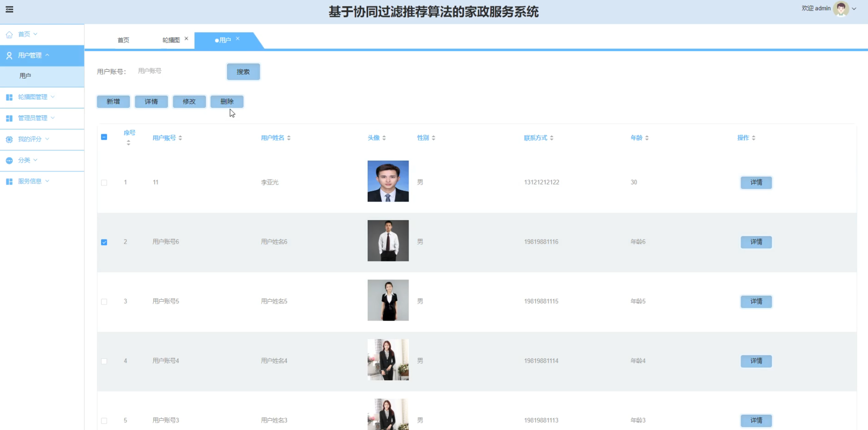The height and width of the screenshot is (430, 868).
Task: Sort by 年龄 column arrows
Action: 647,138
